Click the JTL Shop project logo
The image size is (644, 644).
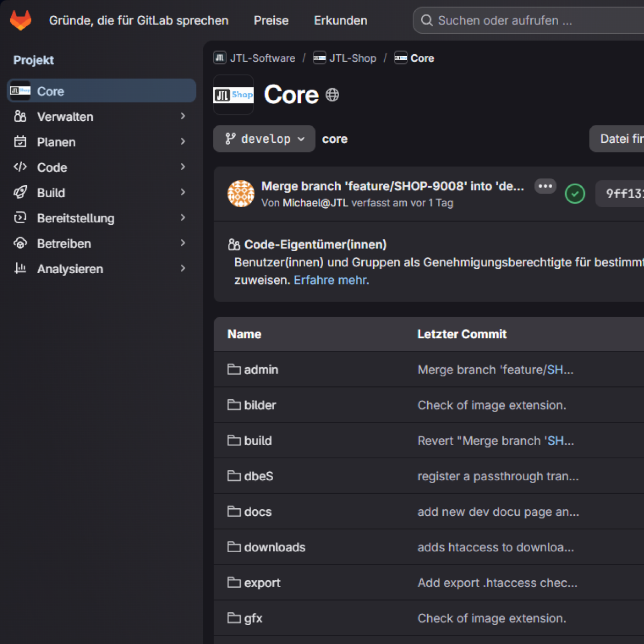click(x=233, y=95)
